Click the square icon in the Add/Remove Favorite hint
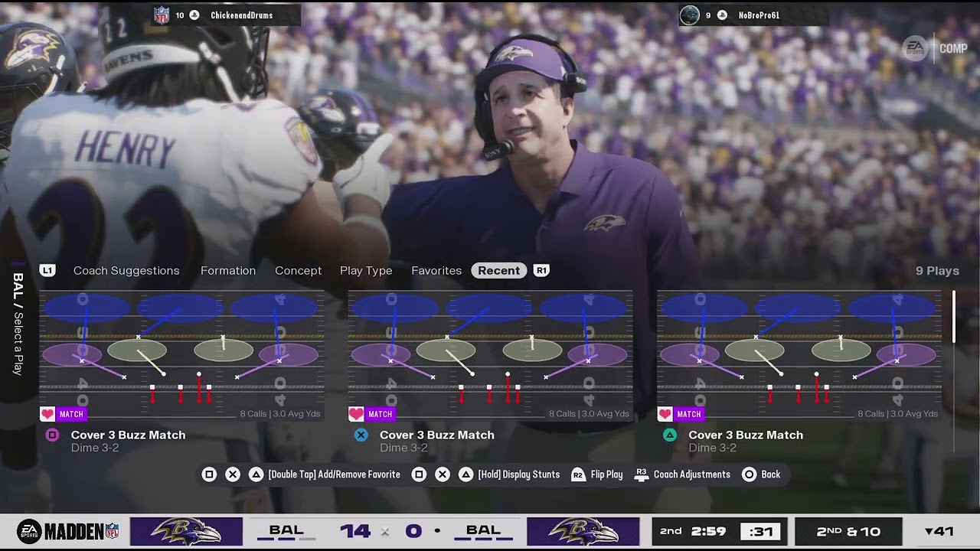 point(209,474)
